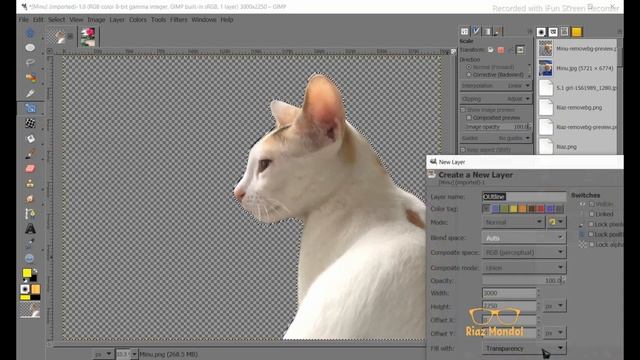Toggle the Lock alpha checkbox
The height and width of the screenshot is (360, 640).
coord(591,244)
